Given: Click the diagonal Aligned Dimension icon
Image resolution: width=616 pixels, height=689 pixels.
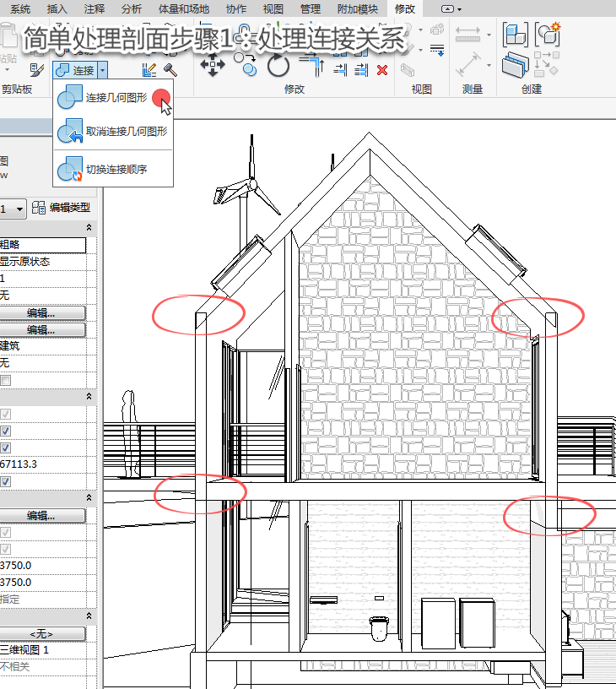Looking at the screenshot, I should (468, 64).
